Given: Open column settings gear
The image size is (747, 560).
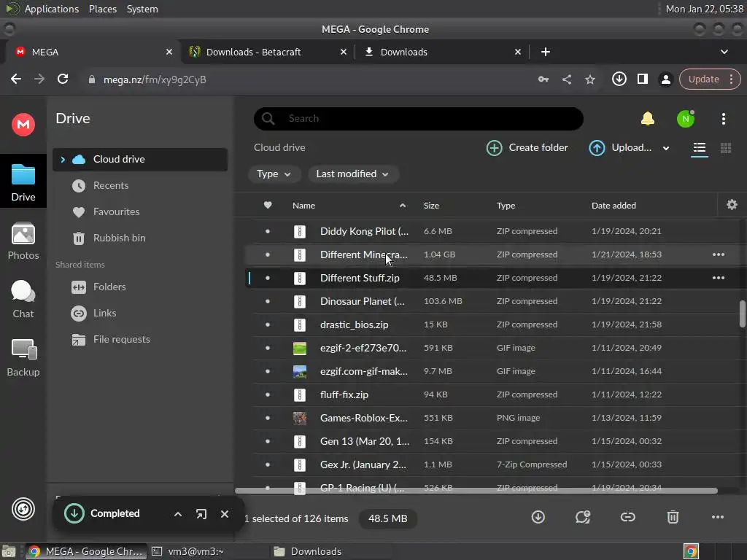Looking at the screenshot, I should coord(732,205).
